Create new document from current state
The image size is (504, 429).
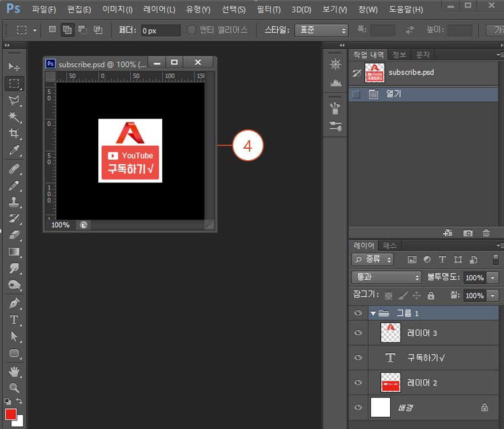pos(448,233)
